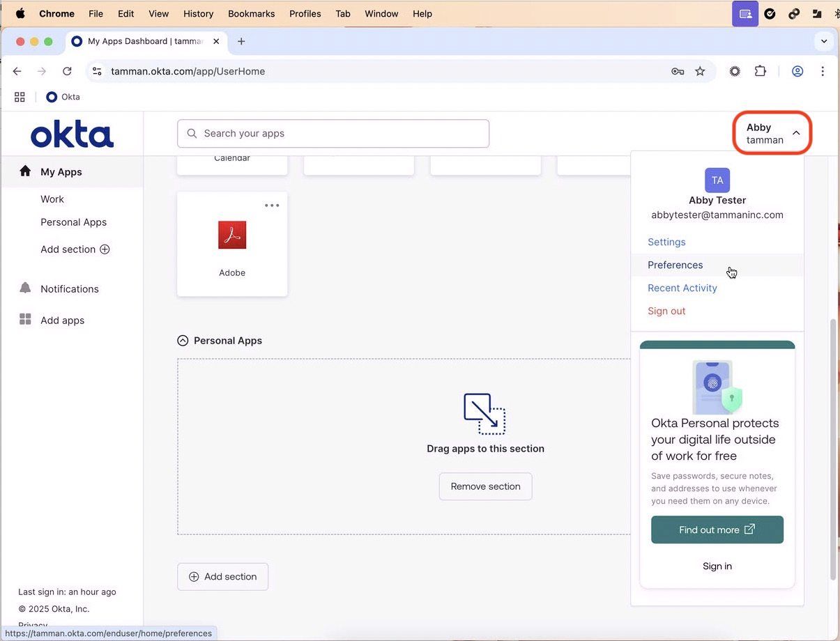Open Add apps from sidebar
The width and height of the screenshot is (840, 641).
(x=62, y=320)
